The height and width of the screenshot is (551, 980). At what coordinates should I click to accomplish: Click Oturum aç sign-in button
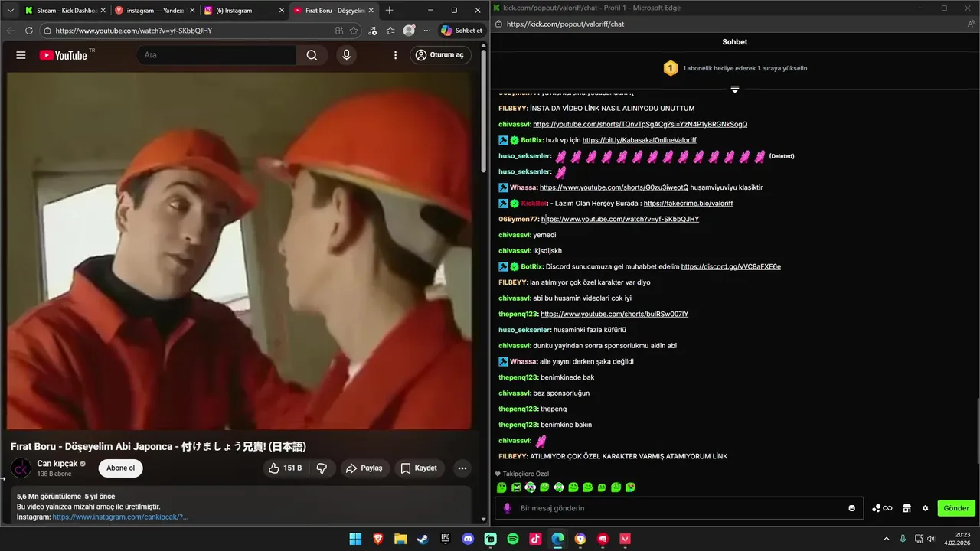(439, 55)
